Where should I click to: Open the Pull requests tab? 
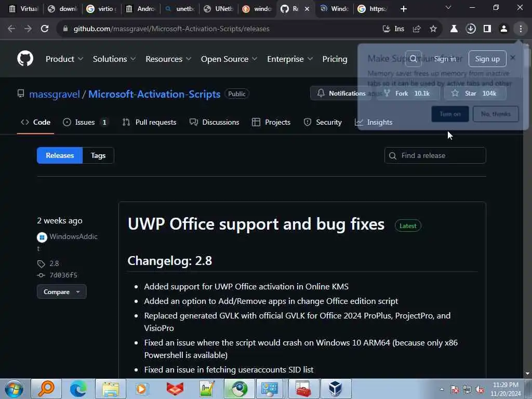click(149, 122)
